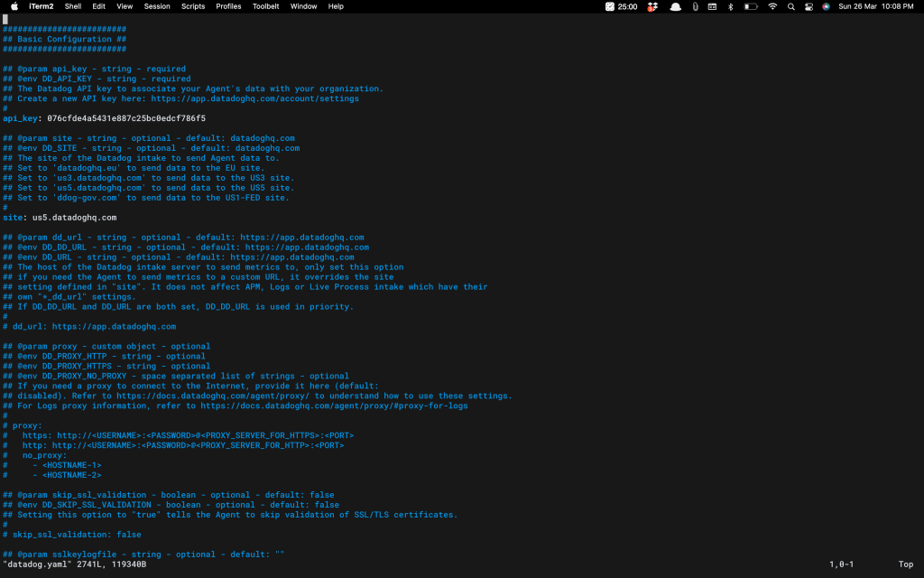Viewport: 924px width, 578px height.
Task: Open the Scripts menu
Action: 193,6
